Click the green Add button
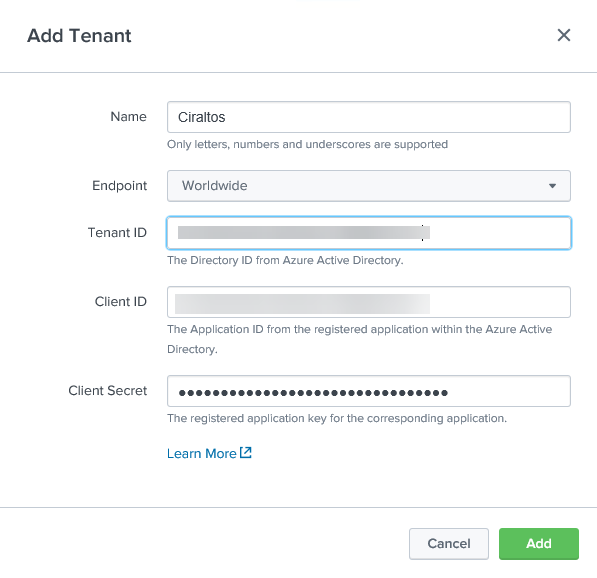This screenshot has width=597, height=578. (539, 543)
